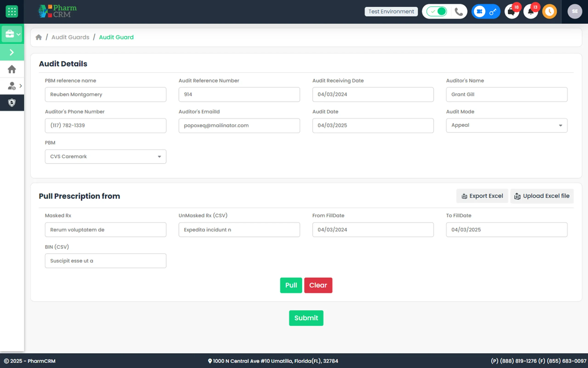Click the Upload Excel file button
588x368 pixels.
[542, 196]
